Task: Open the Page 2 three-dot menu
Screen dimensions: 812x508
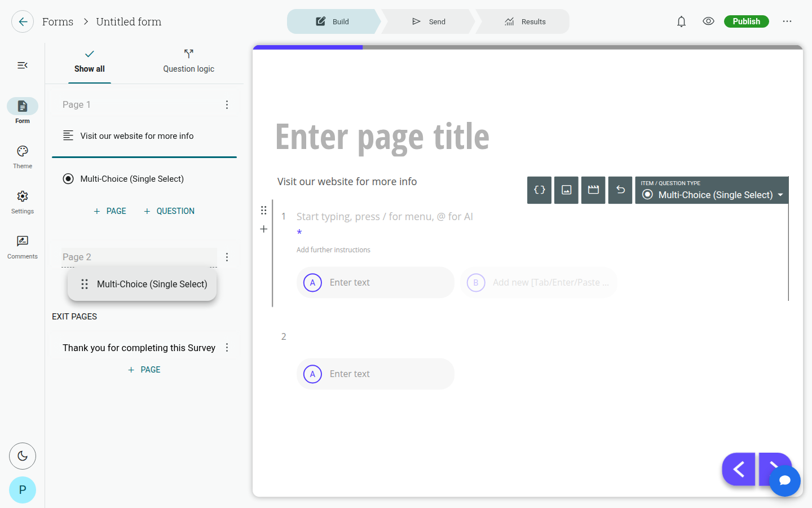Action: (x=227, y=257)
